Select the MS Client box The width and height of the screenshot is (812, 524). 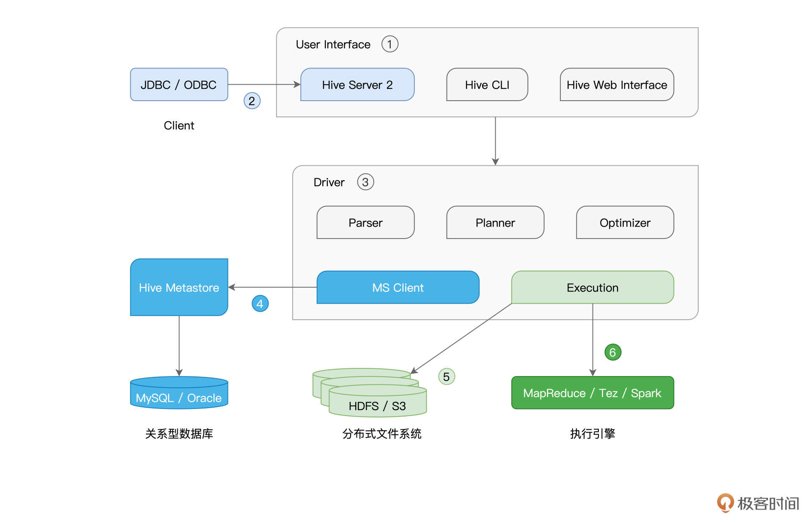[398, 288]
